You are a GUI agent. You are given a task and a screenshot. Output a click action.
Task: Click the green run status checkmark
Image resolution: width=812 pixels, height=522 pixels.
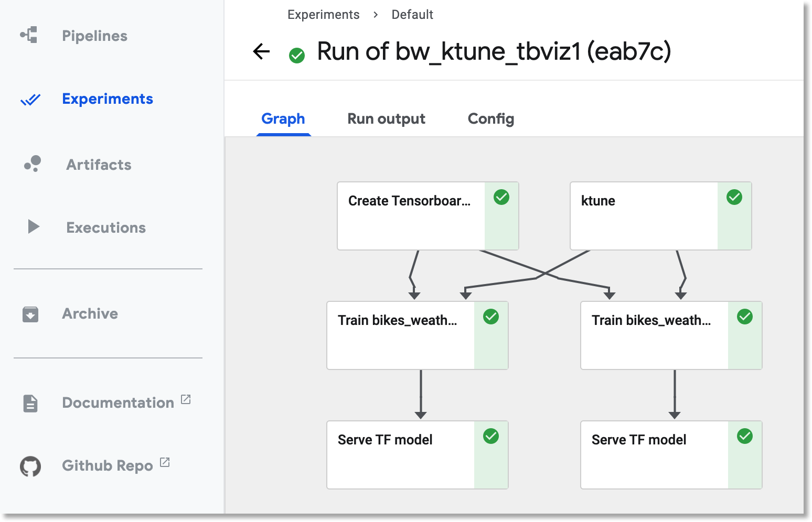point(297,55)
